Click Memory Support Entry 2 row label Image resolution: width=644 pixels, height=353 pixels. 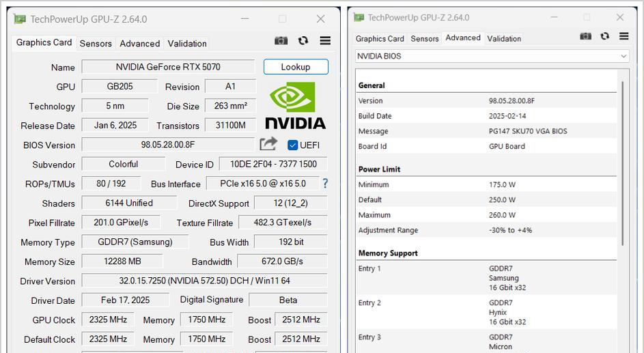point(369,303)
